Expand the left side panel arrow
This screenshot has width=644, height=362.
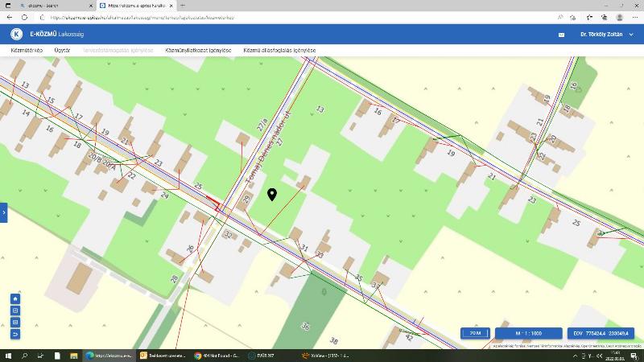click(4, 212)
